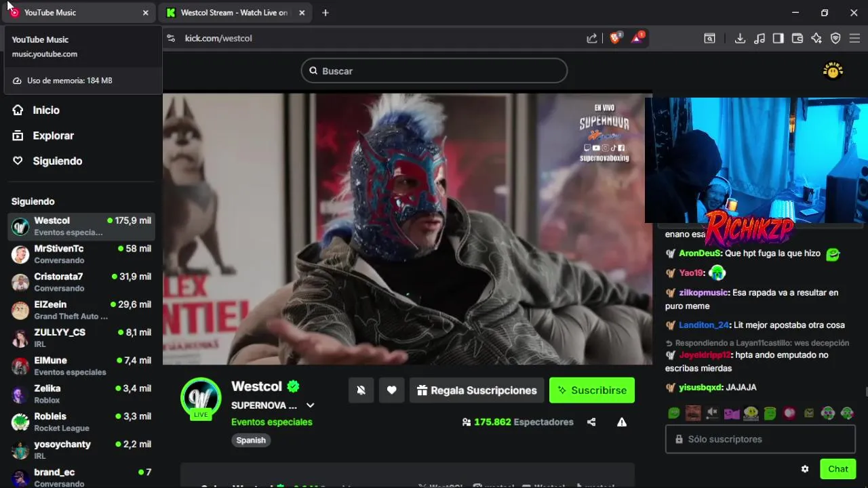Close the YouTube Music tab
868x488 pixels.
[145, 12]
